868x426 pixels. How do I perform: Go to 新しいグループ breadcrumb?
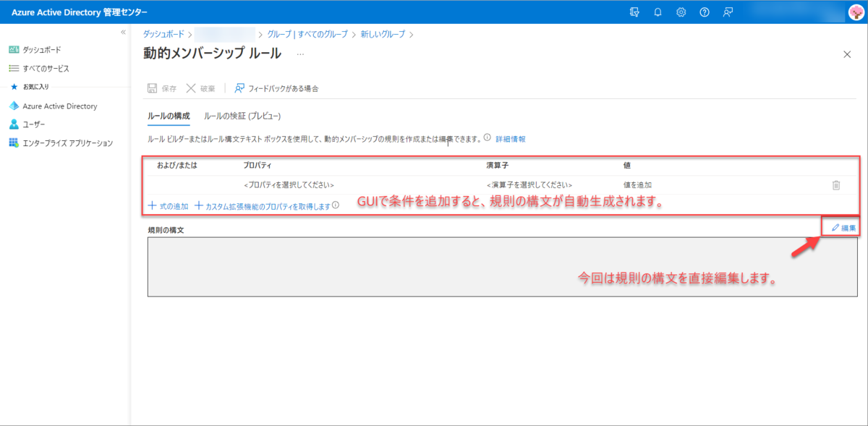[383, 34]
